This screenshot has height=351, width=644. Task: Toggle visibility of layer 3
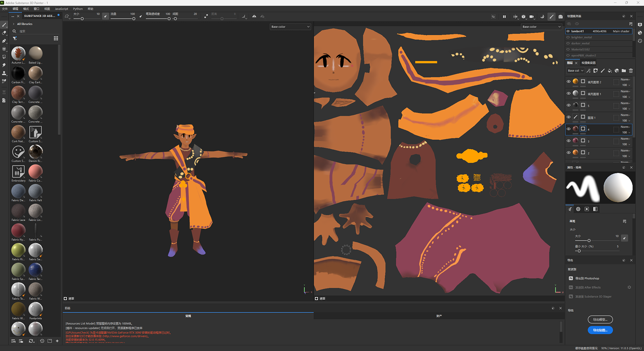(x=569, y=141)
